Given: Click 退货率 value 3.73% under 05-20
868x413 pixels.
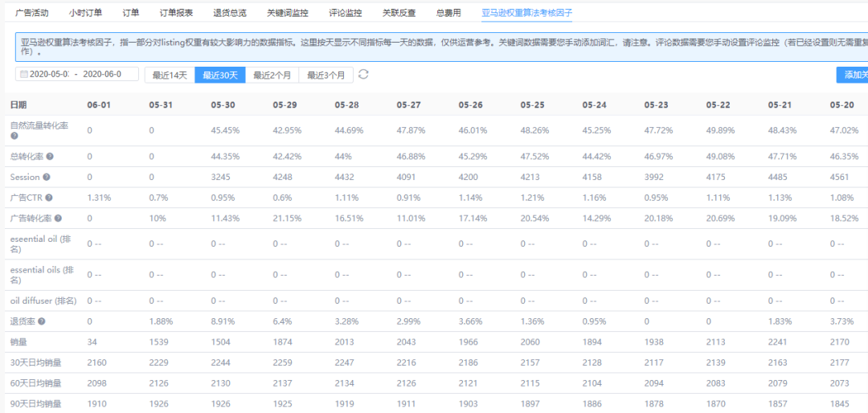Looking at the screenshot, I should [x=842, y=321].
